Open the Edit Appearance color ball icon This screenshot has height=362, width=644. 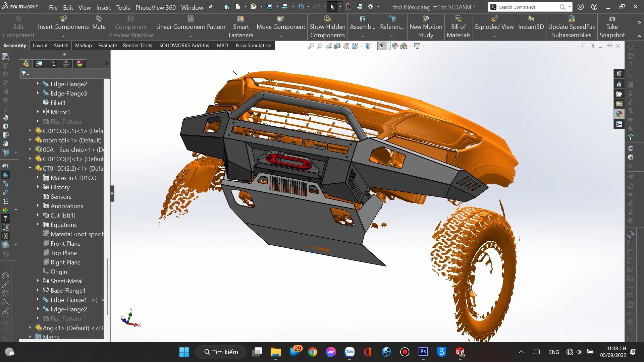coord(395,46)
